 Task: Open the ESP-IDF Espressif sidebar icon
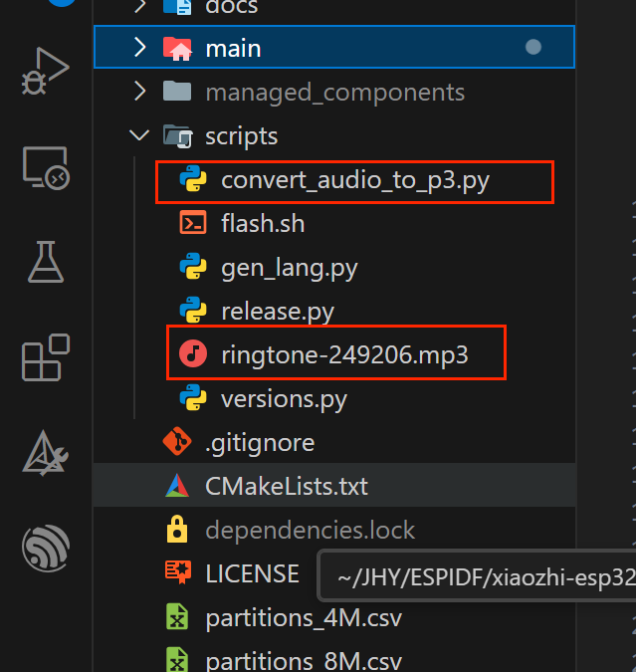[45, 547]
